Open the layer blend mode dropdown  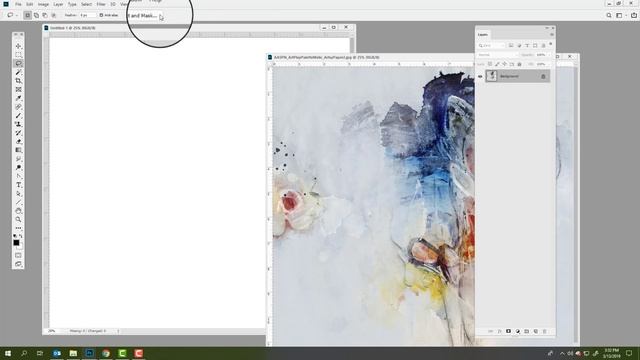pos(498,55)
